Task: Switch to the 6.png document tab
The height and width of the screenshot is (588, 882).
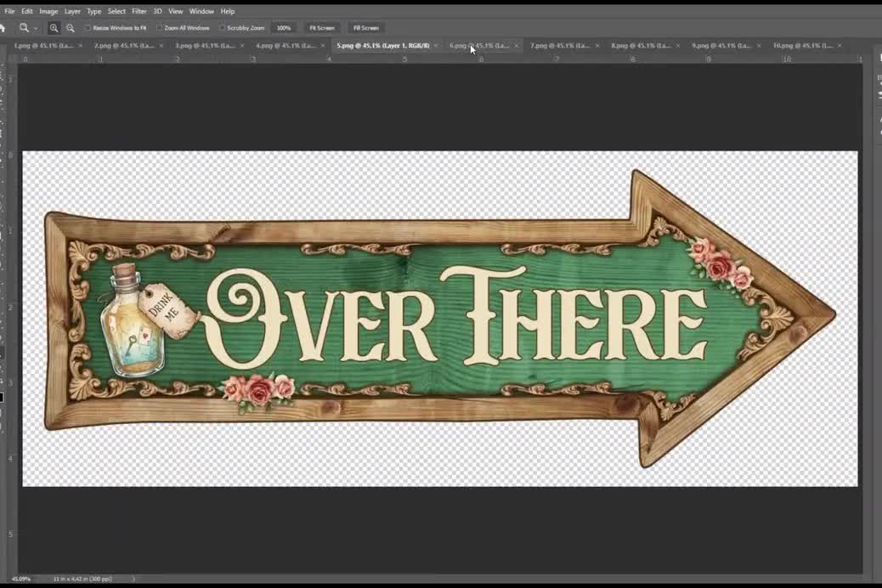Action: [x=479, y=46]
